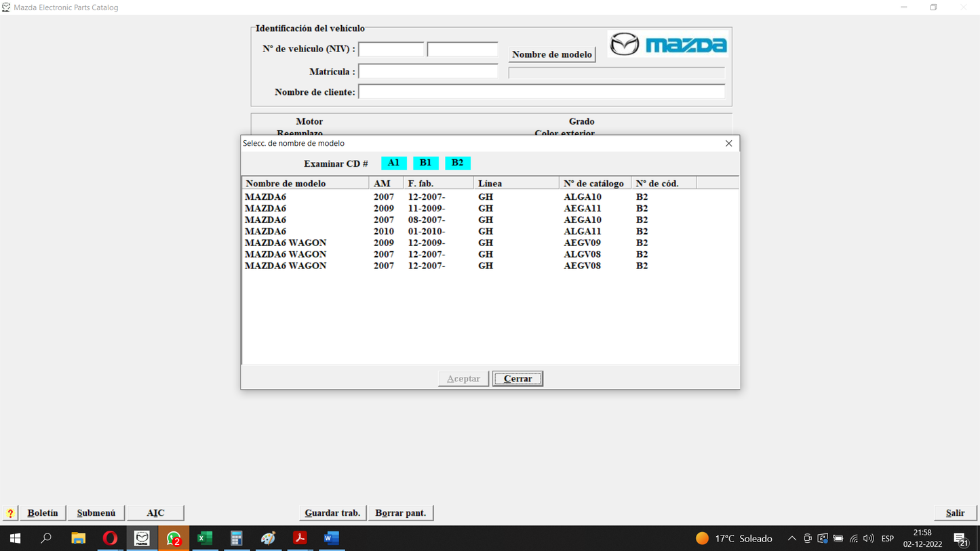Open Adobe Acrobat from taskbar

tap(300, 538)
